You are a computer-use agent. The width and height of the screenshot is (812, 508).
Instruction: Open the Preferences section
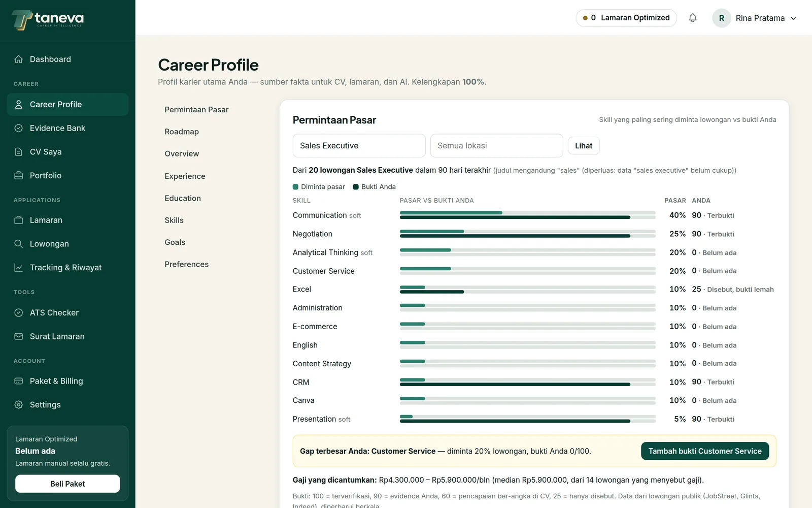point(186,264)
